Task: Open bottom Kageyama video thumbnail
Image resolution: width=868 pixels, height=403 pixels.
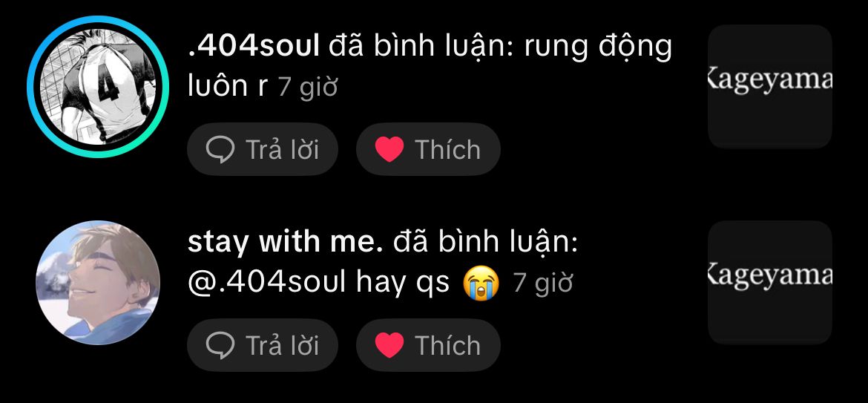Action: coord(770,282)
